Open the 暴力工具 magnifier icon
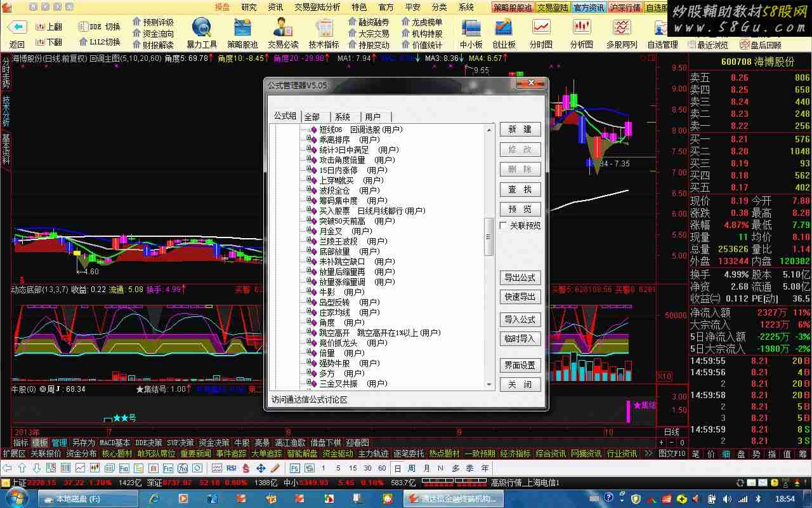The image size is (812, 508). point(202,28)
